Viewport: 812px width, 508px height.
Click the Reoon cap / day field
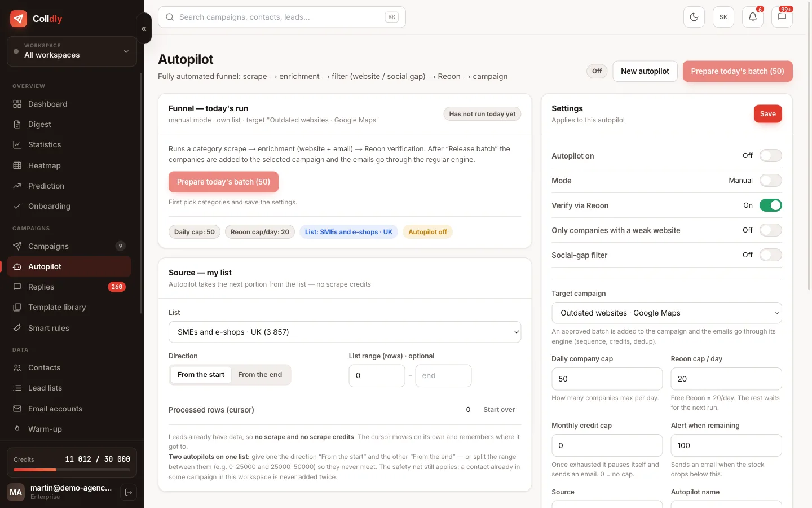click(x=726, y=379)
